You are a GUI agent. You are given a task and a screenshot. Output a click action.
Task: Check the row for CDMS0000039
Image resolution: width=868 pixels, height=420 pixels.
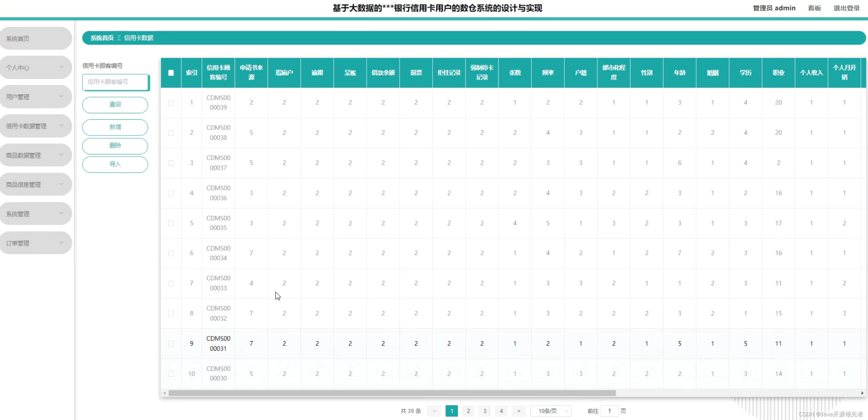tap(171, 103)
